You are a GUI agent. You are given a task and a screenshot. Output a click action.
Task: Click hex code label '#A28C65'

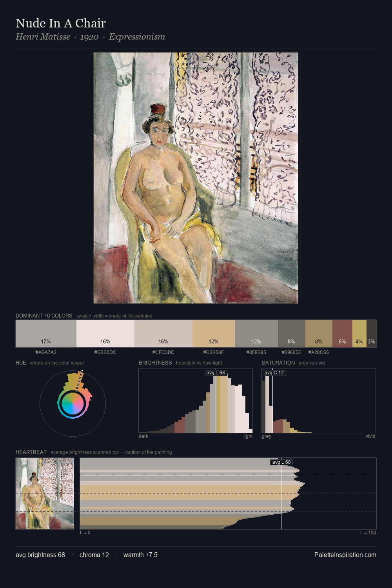[x=319, y=352]
